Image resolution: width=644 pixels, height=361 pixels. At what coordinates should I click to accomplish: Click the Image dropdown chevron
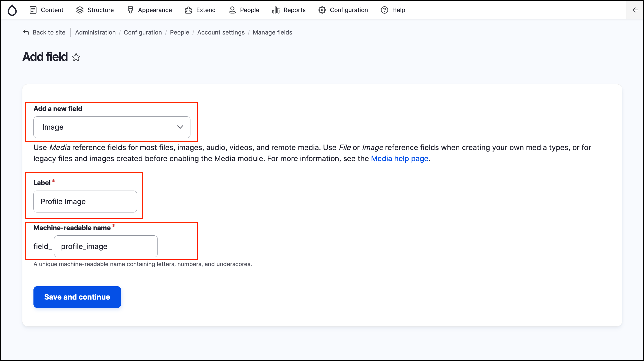click(180, 127)
